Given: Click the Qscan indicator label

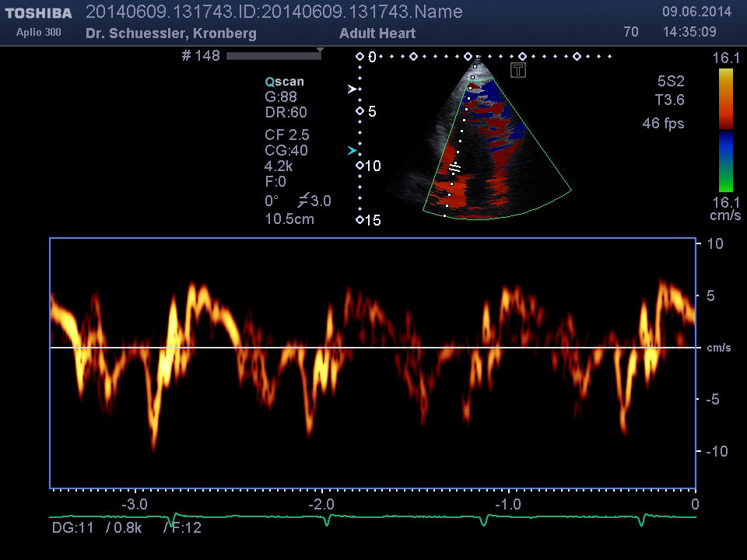Looking at the screenshot, I should (x=284, y=82).
